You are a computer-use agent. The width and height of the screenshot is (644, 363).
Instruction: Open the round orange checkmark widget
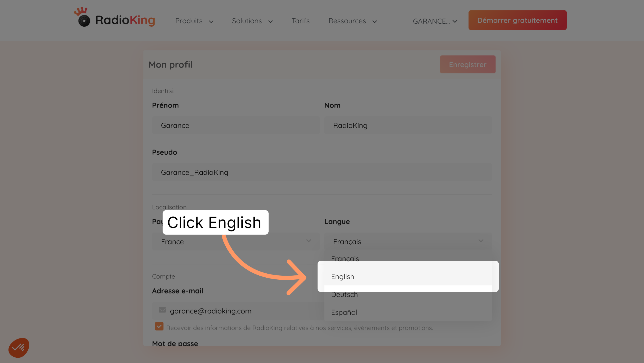coord(19,348)
